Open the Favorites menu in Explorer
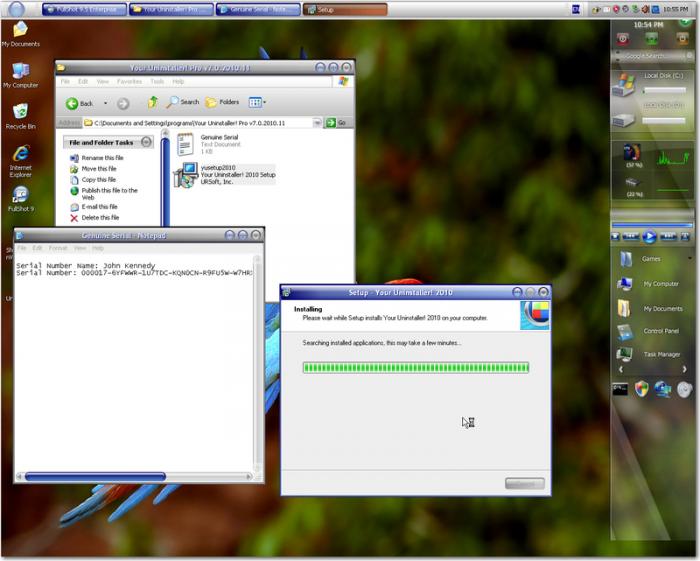 (x=129, y=81)
